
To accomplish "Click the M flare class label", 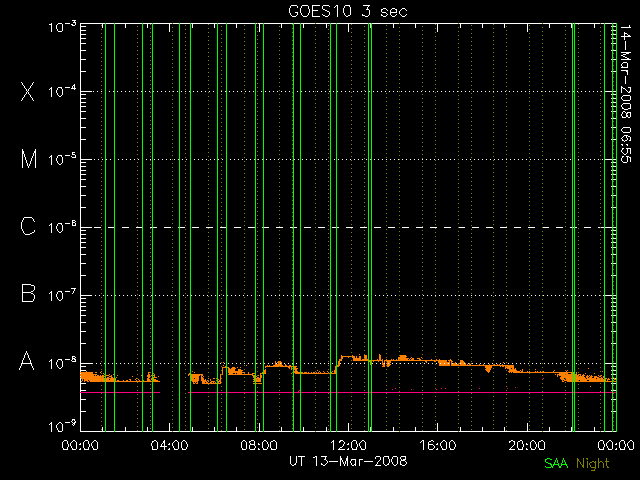I will click(x=29, y=159).
